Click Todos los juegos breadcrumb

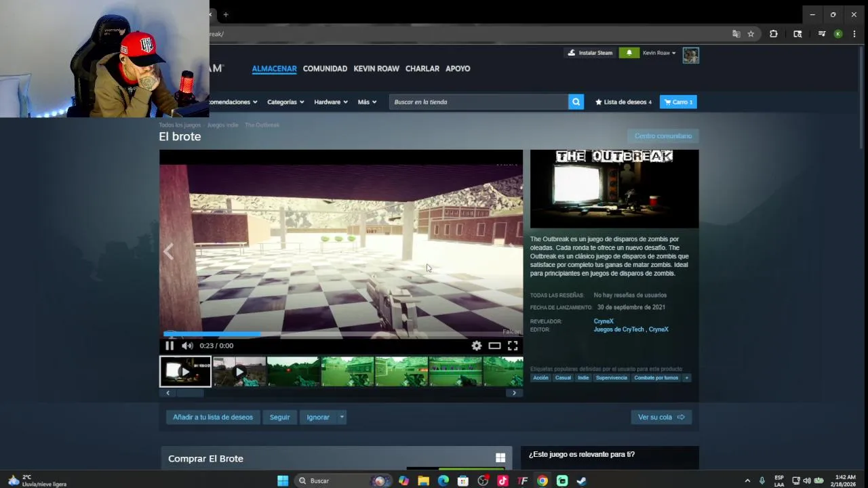180,125
